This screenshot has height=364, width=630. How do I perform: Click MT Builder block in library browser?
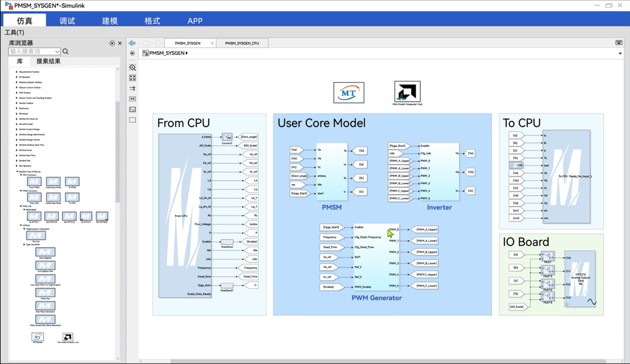pos(38,337)
